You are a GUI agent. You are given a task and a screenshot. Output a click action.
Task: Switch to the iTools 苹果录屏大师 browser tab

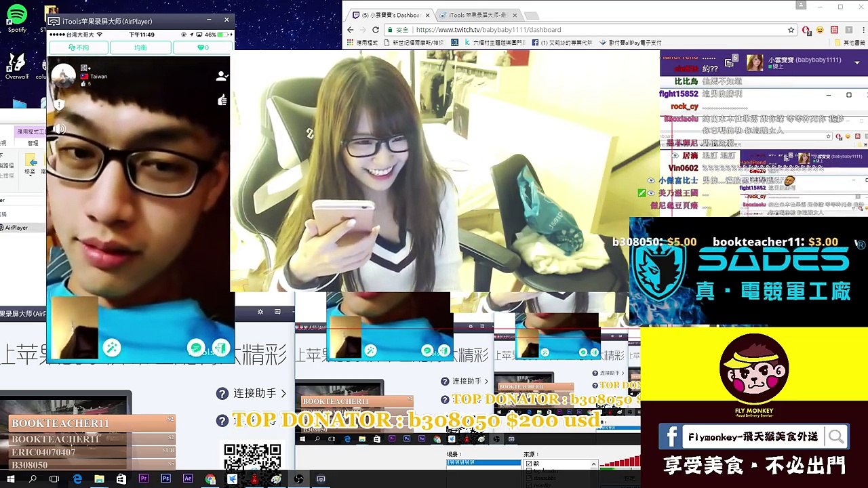(x=478, y=15)
